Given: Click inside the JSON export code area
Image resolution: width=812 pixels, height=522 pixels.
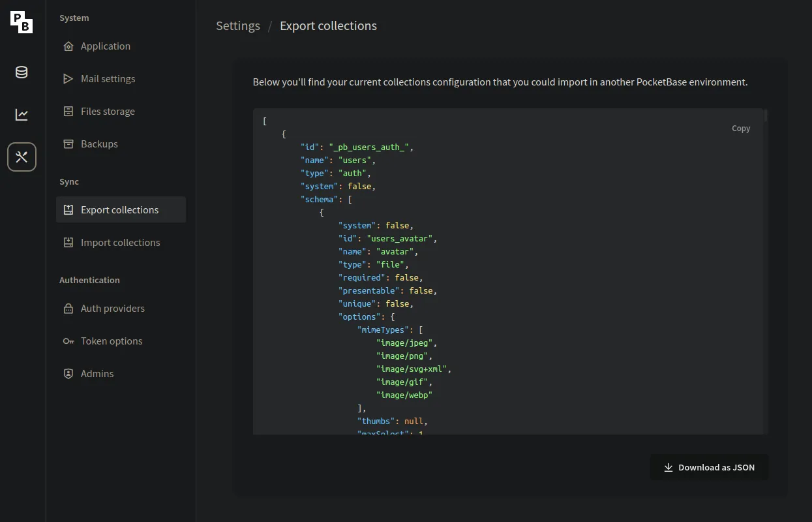Looking at the screenshot, I should click(457, 274).
